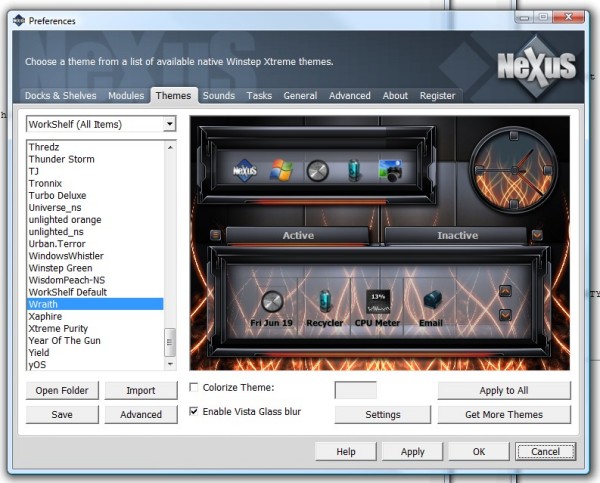Select the Xaphire theme
Viewport: 600px width, 483px height.
[x=95, y=316]
